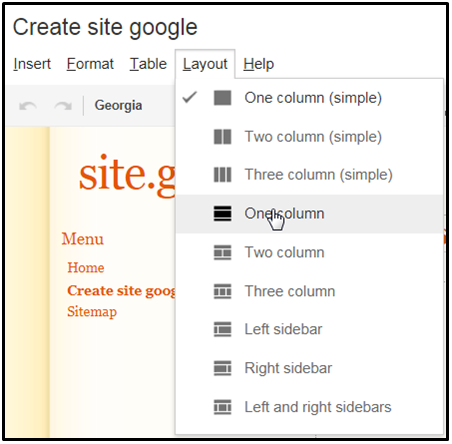Open the Insert menu
This screenshot has height=444, width=452.
point(32,64)
